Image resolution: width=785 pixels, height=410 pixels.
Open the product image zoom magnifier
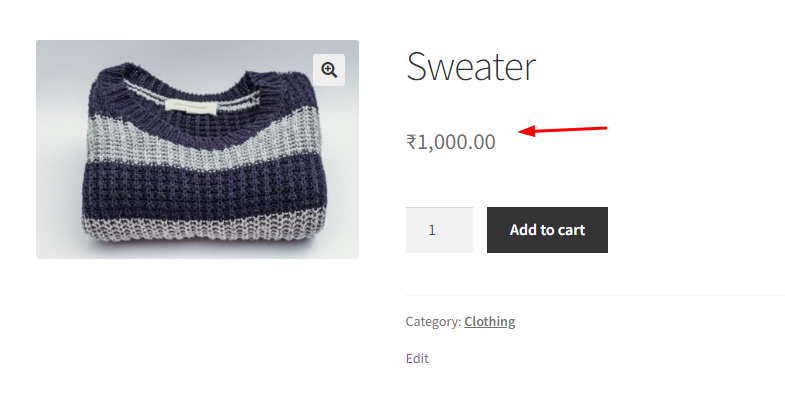329,70
